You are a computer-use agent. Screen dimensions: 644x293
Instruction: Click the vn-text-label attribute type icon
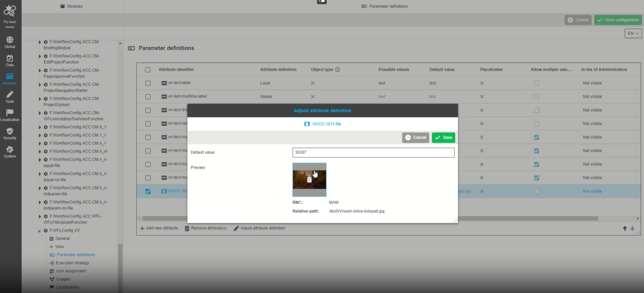164,83
